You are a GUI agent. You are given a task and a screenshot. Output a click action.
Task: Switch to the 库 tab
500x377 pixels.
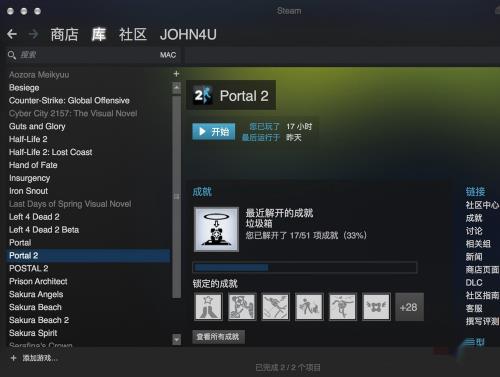point(99,35)
